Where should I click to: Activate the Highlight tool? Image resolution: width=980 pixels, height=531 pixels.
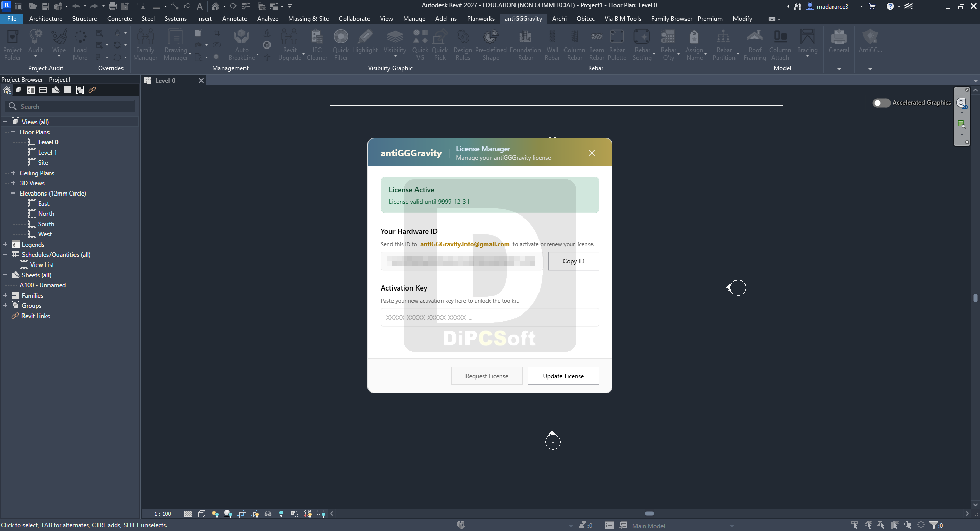coord(365,42)
